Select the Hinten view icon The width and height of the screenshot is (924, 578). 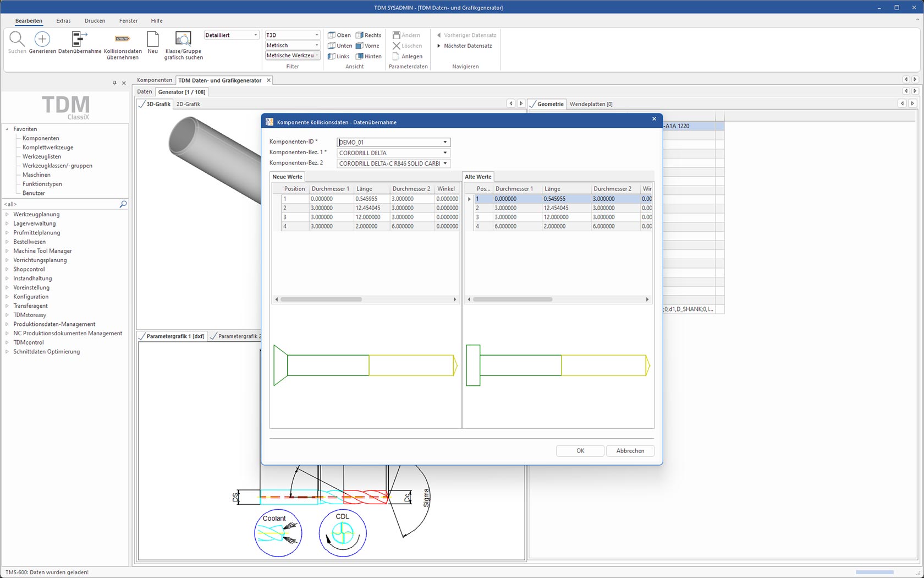(360, 56)
